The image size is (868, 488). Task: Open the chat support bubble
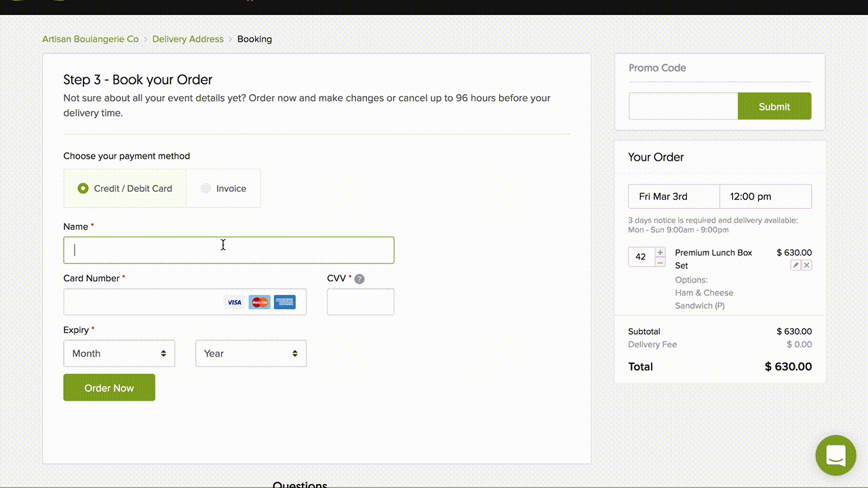[835, 455]
